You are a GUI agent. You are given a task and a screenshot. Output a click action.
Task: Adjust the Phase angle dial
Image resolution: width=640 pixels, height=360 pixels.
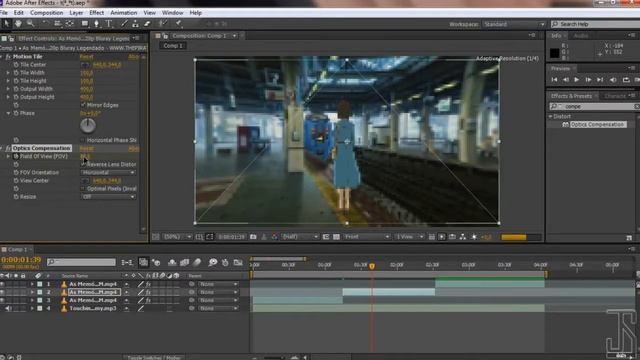(87, 126)
